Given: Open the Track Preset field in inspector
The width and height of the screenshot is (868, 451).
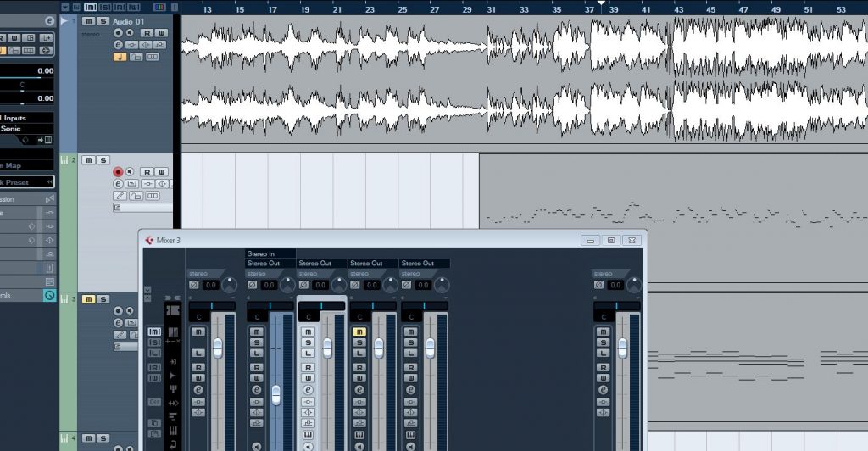Looking at the screenshot, I should tap(27, 182).
